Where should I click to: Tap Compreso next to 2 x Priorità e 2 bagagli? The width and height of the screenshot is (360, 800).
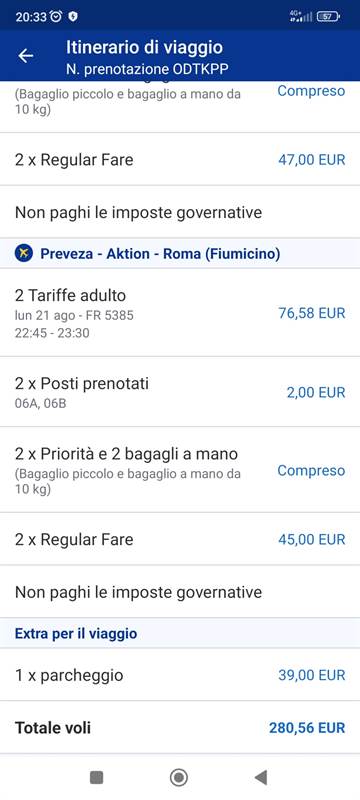311,470
